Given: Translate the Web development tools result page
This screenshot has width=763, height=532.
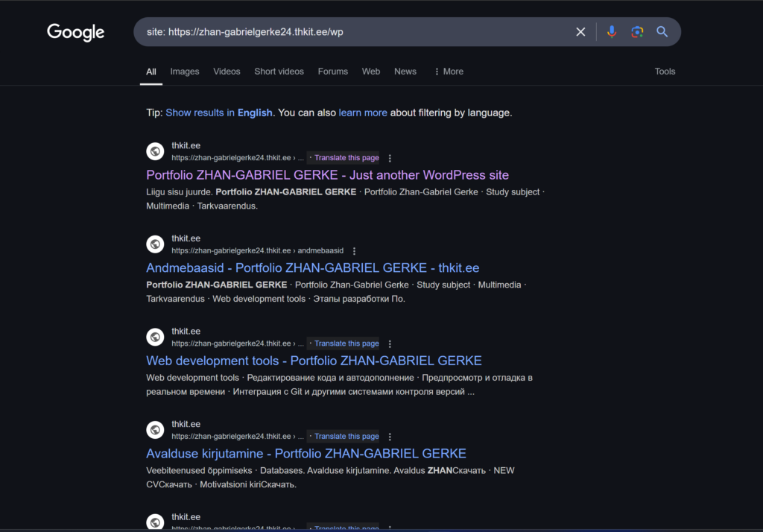Looking at the screenshot, I should click(x=346, y=343).
